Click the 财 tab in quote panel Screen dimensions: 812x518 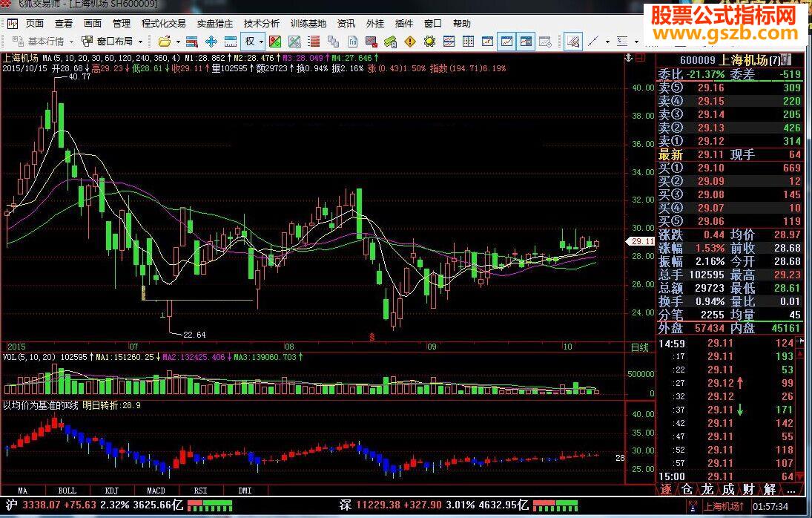click(749, 489)
